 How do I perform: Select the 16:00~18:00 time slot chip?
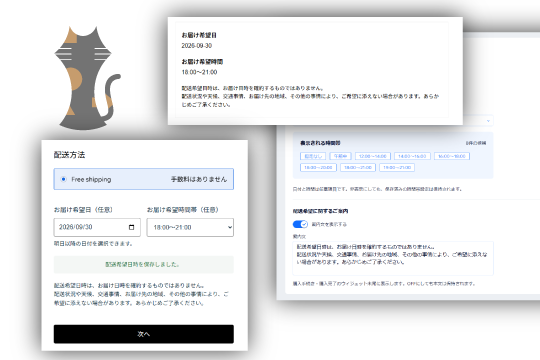452,156
